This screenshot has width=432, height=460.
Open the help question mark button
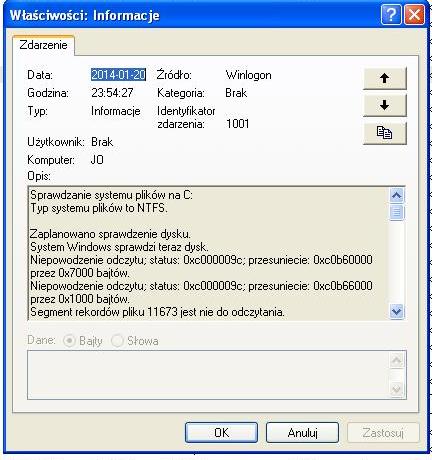point(391,15)
